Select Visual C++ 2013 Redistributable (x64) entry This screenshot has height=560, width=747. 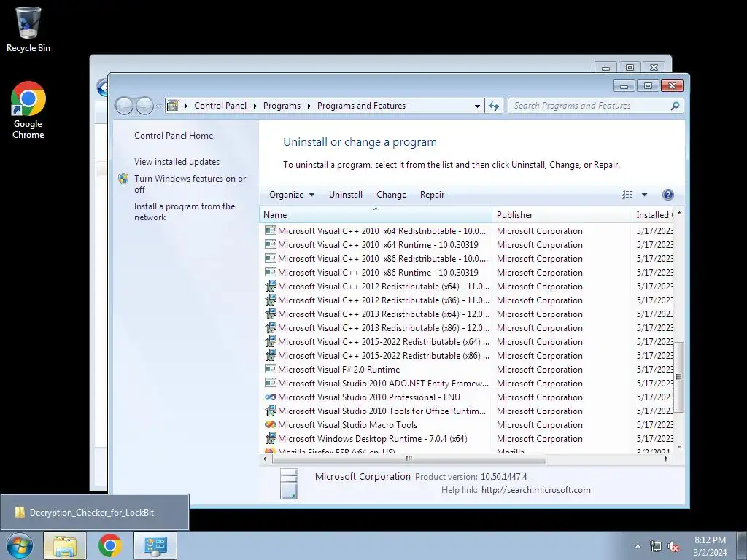coord(376,314)
